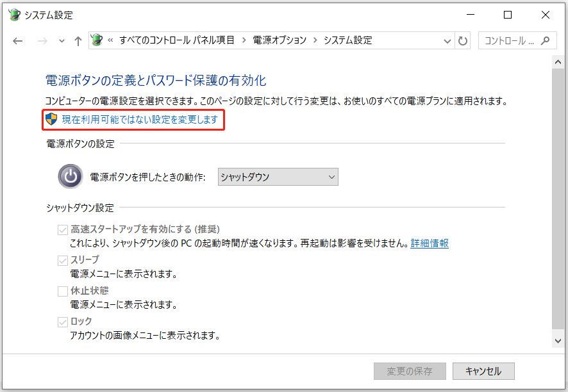The image size is (568, 392).
Task: Expand the address bar dropdown chevron
Action: point(447,40)
